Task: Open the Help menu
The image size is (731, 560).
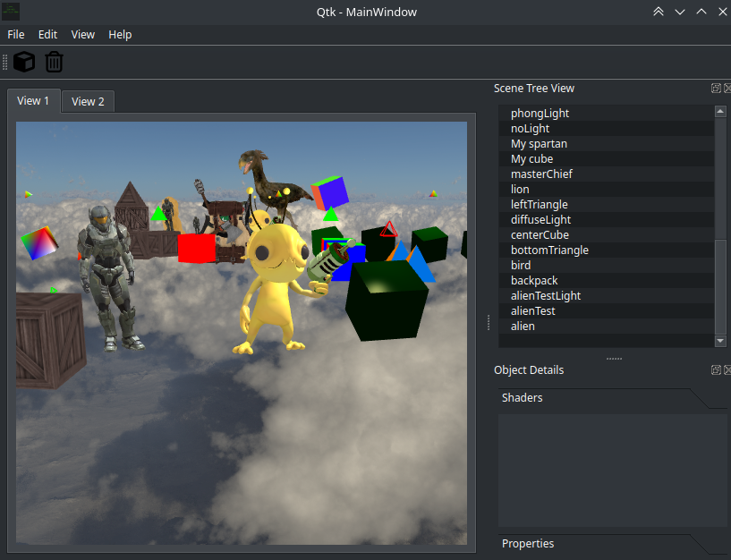Action: tap(120, 35)
